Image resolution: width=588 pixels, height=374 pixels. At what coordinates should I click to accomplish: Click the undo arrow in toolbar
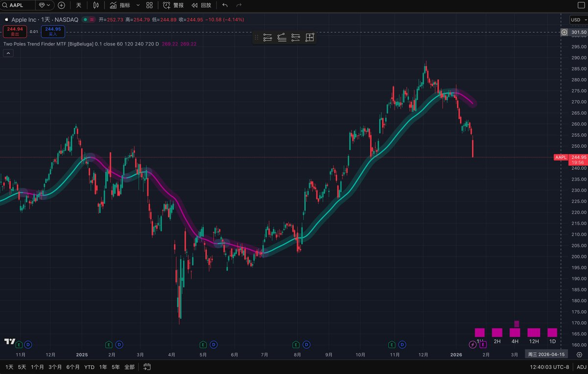(x=225, y=5)
